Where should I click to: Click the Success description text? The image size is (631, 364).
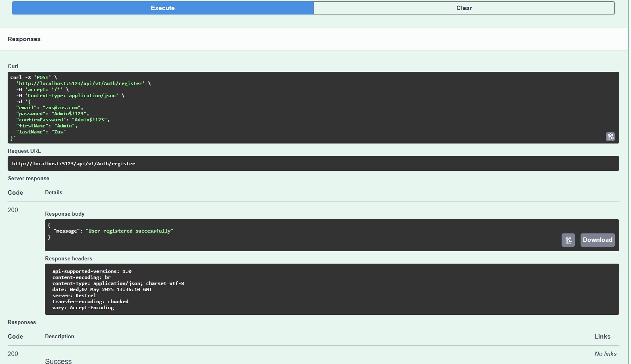(x=59, y=361)
